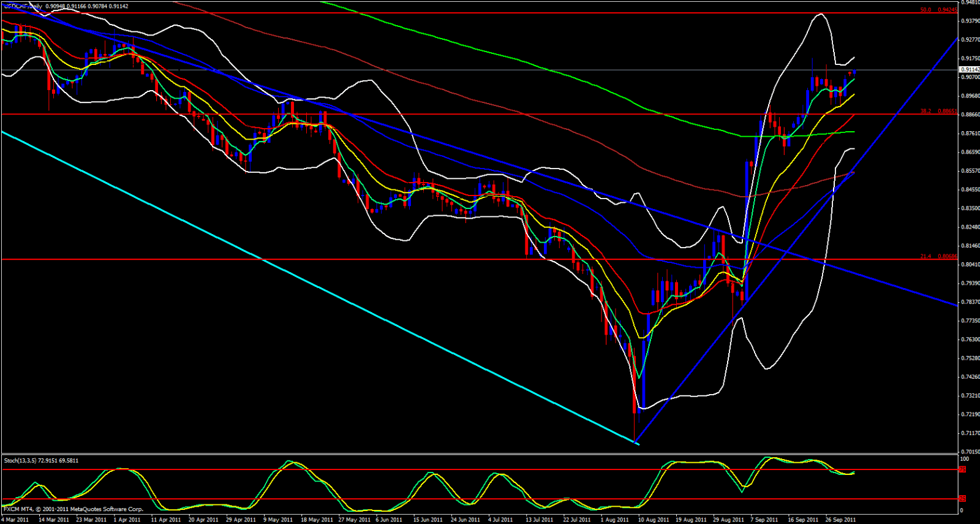Click the 21.4 Fibonacci level label

coord(938,256)
